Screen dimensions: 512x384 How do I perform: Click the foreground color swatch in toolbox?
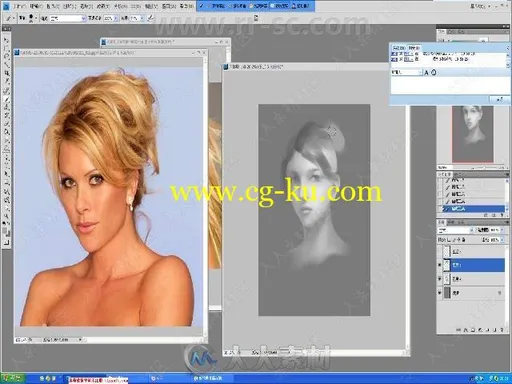pos(5,230)
